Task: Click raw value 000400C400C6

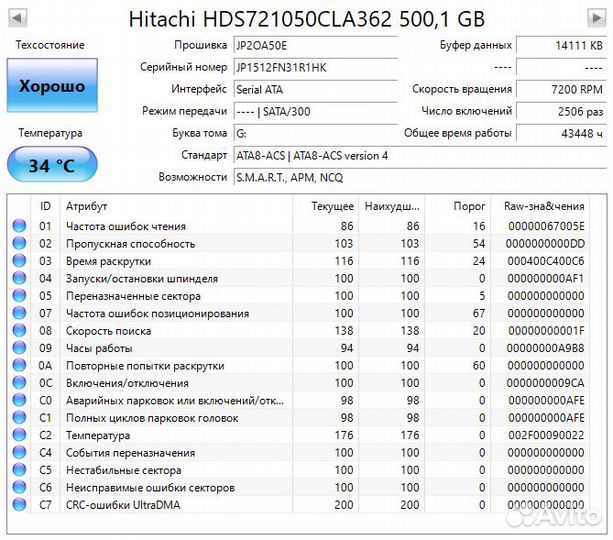Action: click(x=546, y=260)
